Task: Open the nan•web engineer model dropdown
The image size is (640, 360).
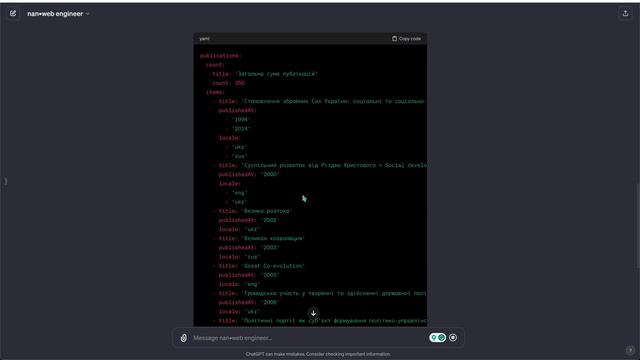Action: [x=58, y=14]
